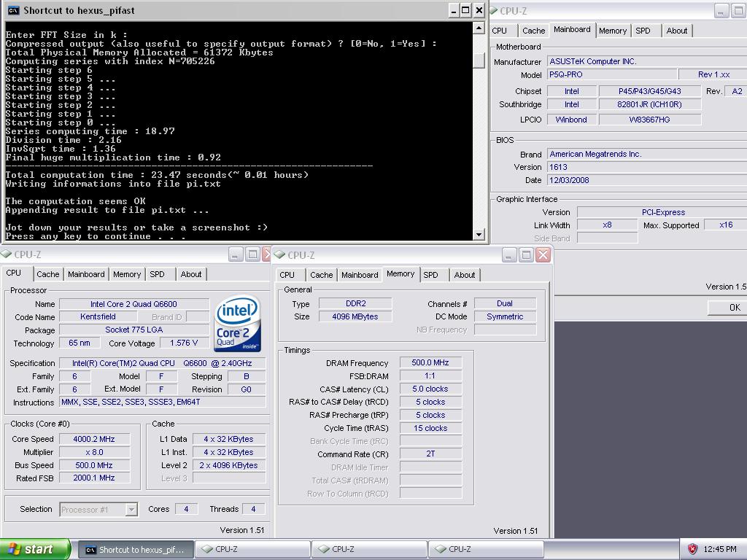Click the Total computation time line in console
Screen dimensions: 747x560
tap(157, 175)
